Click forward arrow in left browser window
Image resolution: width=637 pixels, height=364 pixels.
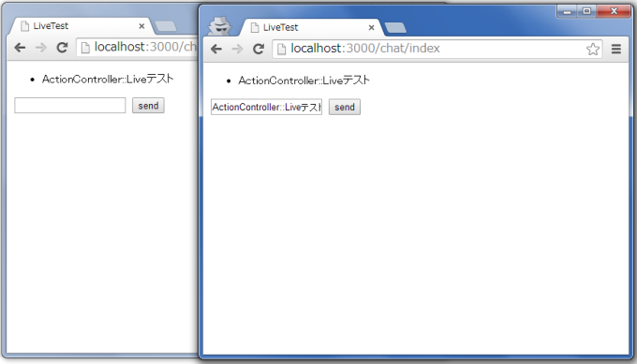click(x=40, y=48)
